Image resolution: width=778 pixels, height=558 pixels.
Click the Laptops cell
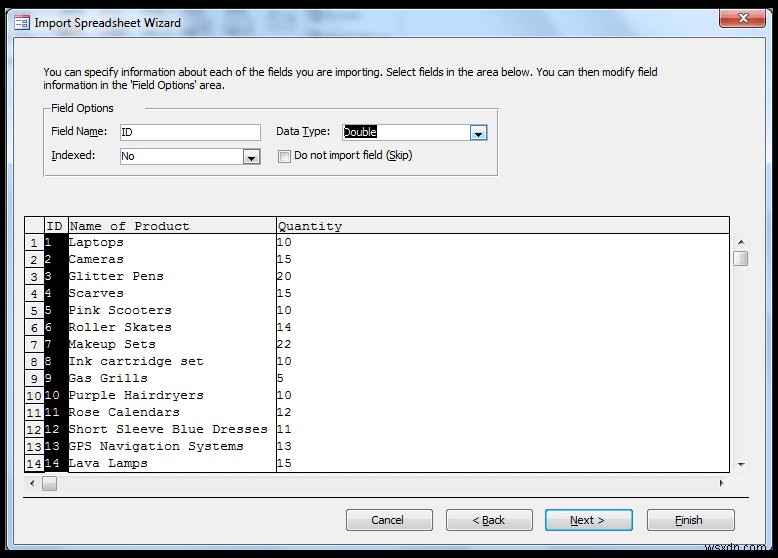click(x=172, y=243)
